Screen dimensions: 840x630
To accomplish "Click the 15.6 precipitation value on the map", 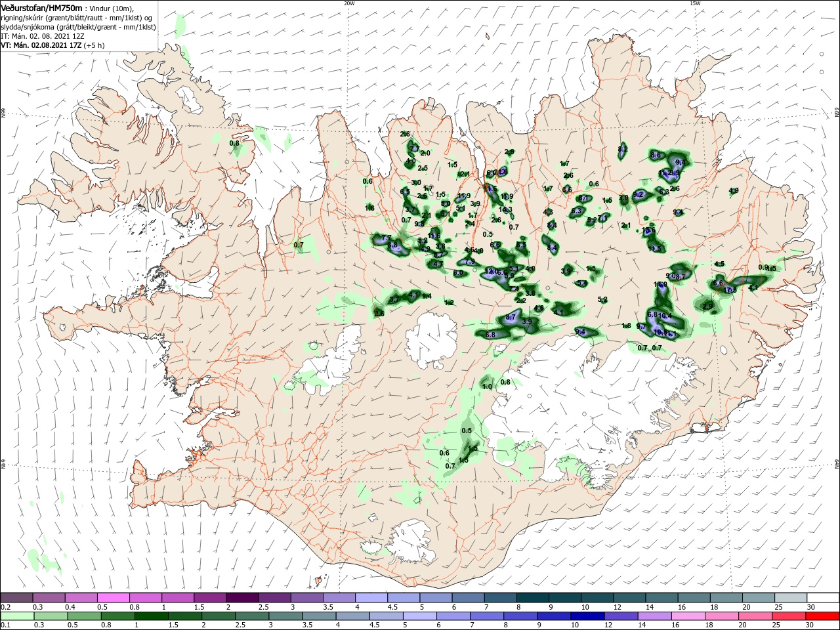I will tap(649, 231).
